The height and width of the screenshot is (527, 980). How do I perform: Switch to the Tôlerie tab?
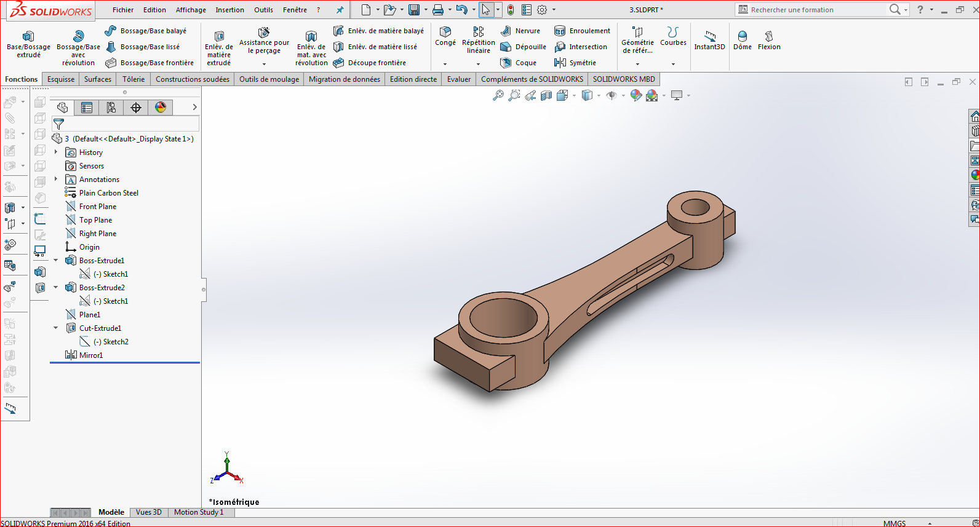point(133,79)
